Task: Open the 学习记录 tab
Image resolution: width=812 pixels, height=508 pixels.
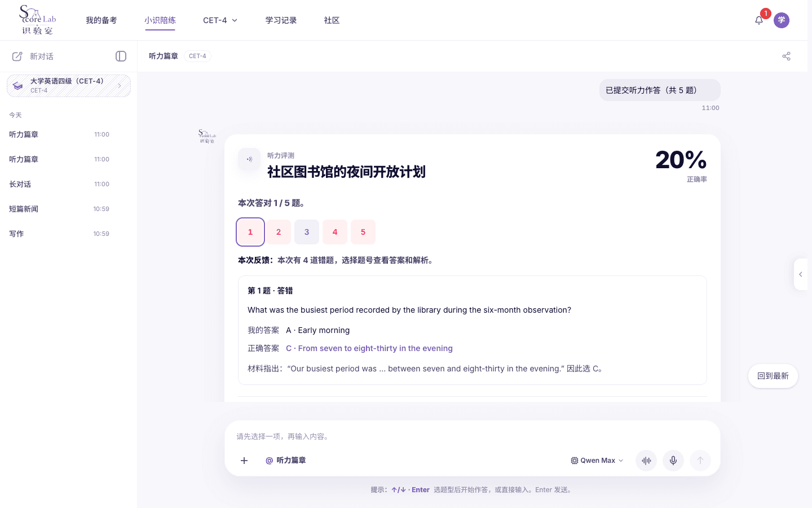Action: (x=281, y=20)
